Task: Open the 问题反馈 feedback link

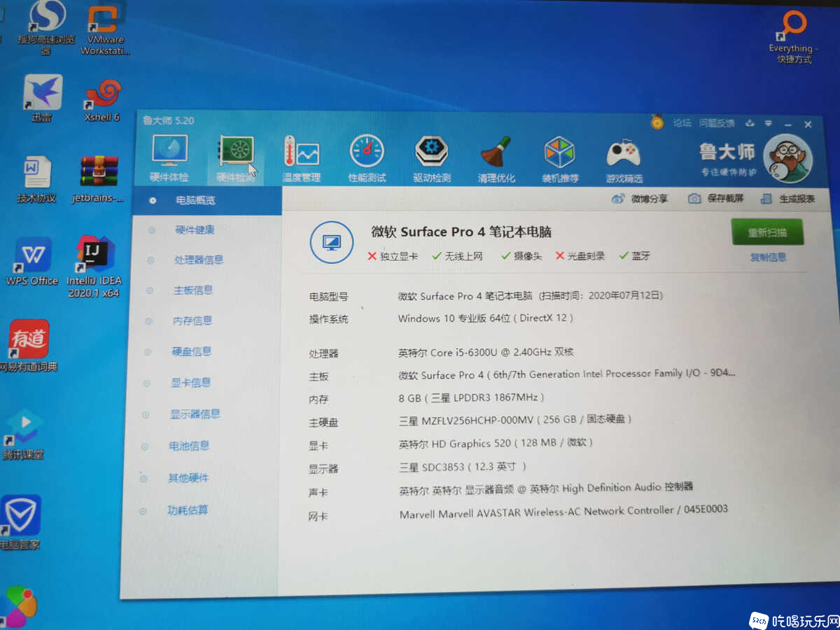Action: click(x=717, y=123)
